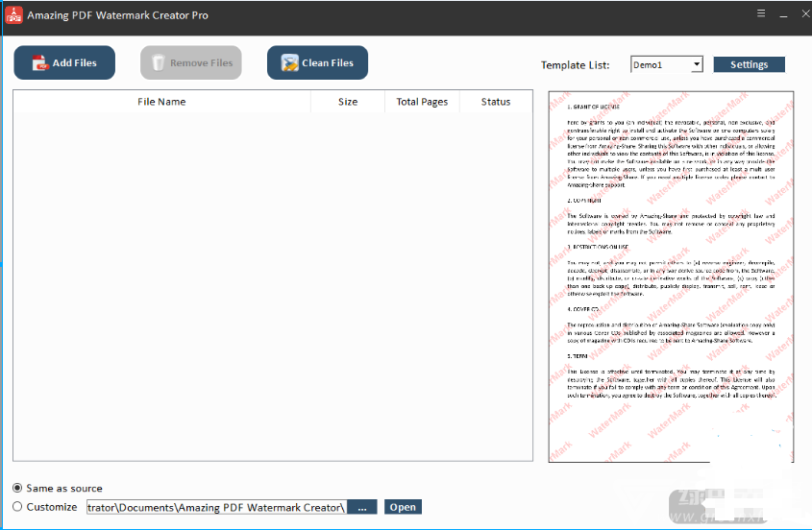Click the Template List label

pos(575,65)
